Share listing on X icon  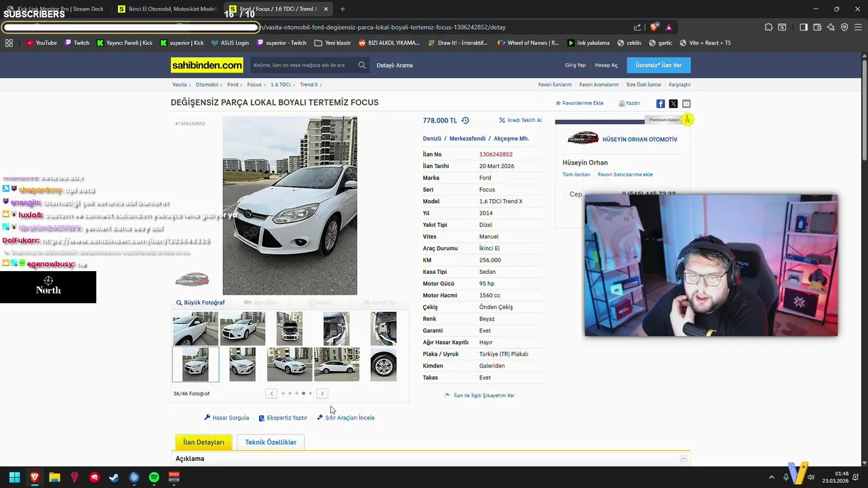[673, 104]
